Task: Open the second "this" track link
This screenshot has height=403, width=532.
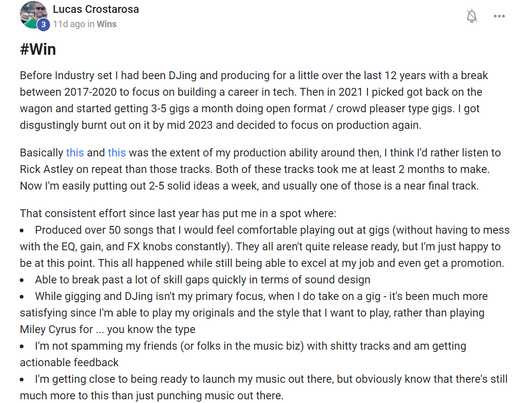Action: pyautogui.click(x=117, y=153)
